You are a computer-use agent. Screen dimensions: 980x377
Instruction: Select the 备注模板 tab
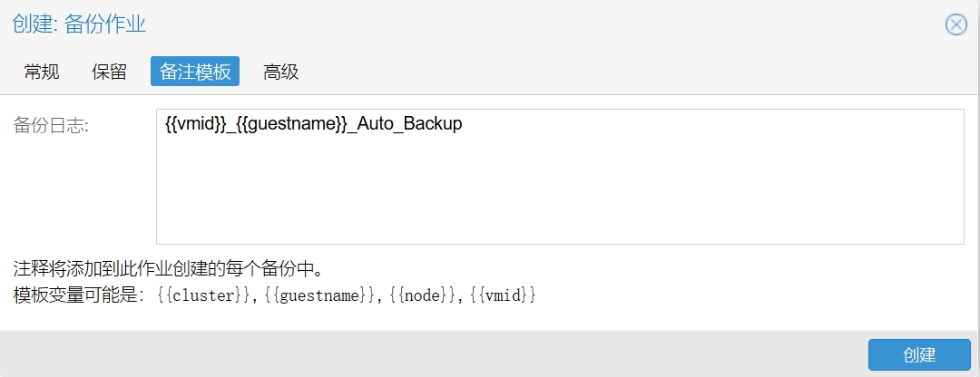195,72
